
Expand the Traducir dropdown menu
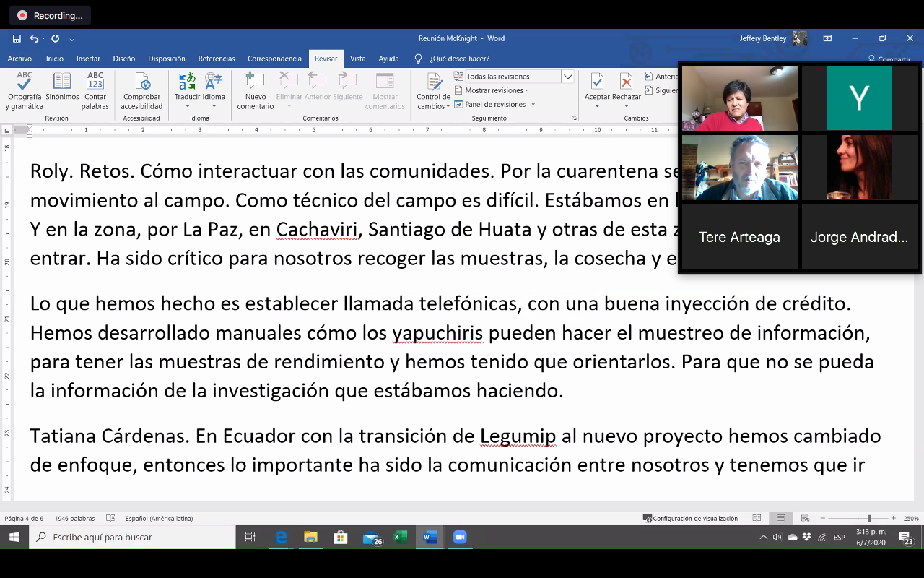pos(187,105)
